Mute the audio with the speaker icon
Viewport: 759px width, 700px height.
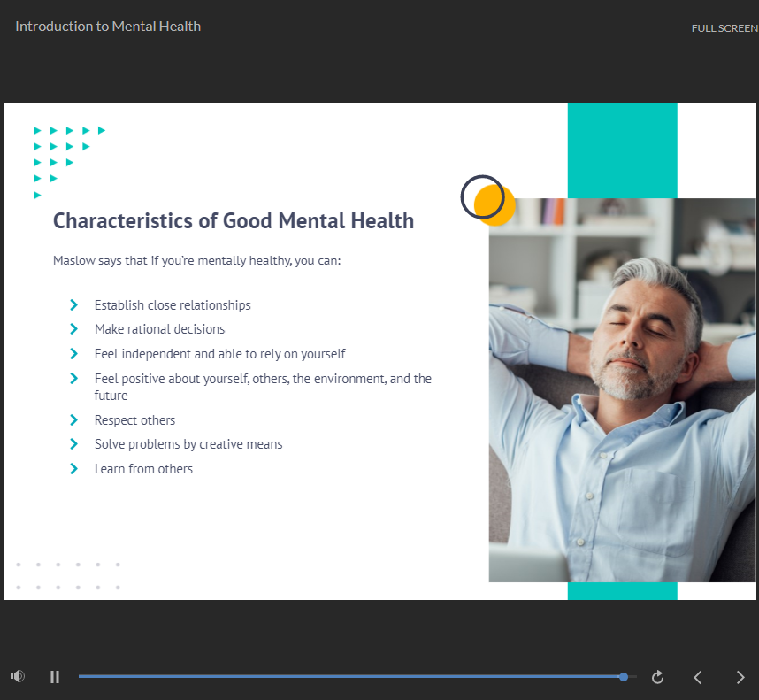tap(17, 677)
